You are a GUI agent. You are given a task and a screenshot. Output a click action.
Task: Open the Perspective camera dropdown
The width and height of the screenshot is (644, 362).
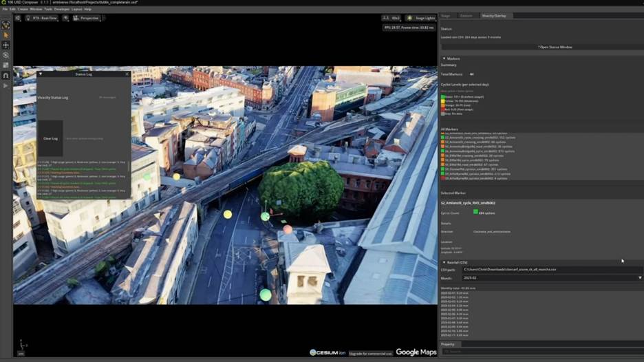point(86,18)
